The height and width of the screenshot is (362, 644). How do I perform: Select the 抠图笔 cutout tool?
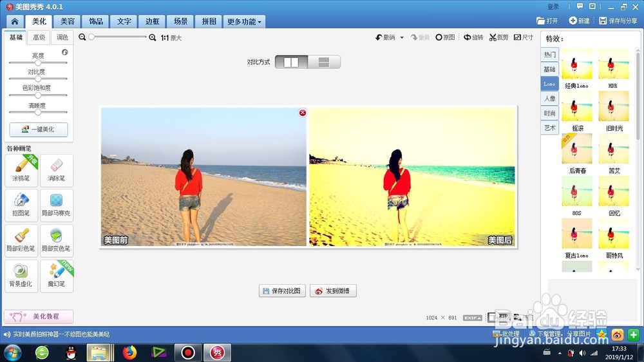tap(21, 205)
